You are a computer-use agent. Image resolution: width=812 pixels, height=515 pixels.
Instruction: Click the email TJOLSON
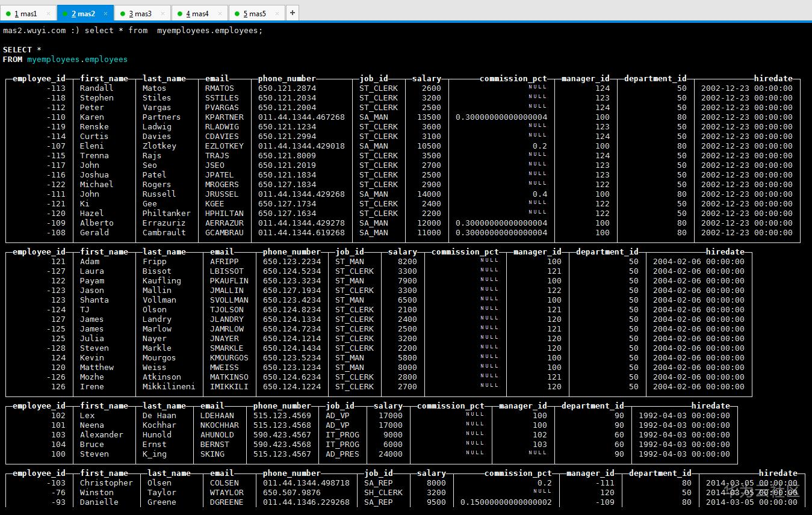[227, 310]
